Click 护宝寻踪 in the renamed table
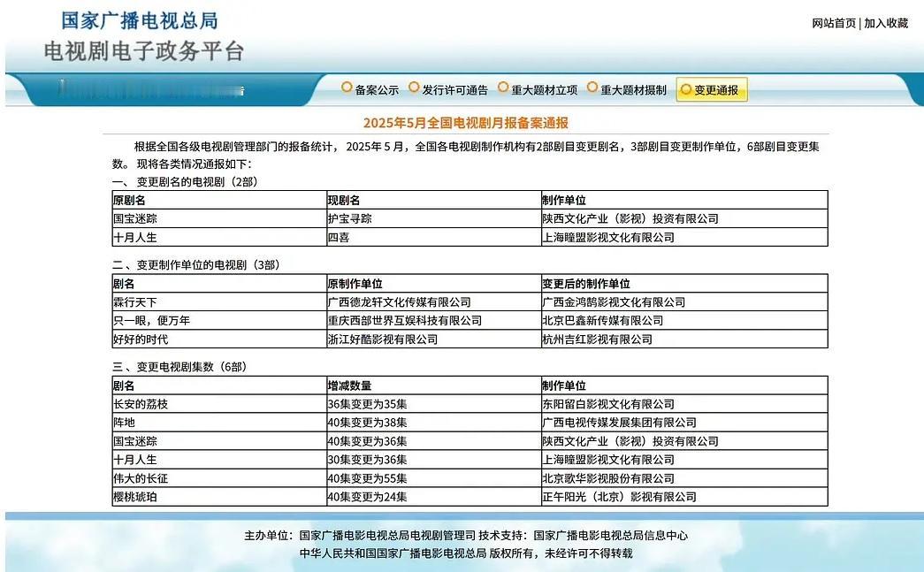This screenshot has width=924, height=572. [434, 218]
